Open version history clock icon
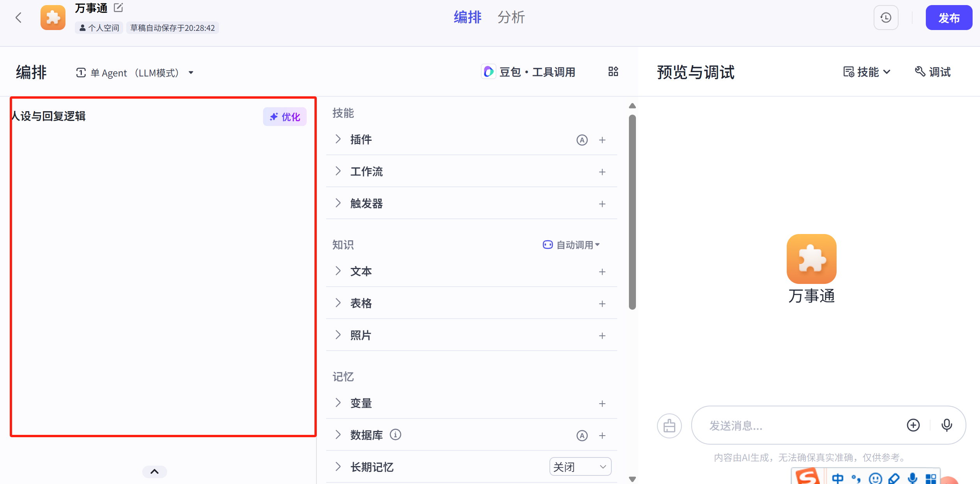 pos(886,18)
